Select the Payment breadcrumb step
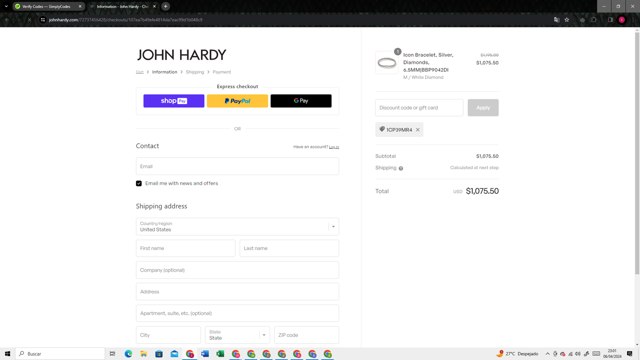The image size is (640, 360). (222, 72)
